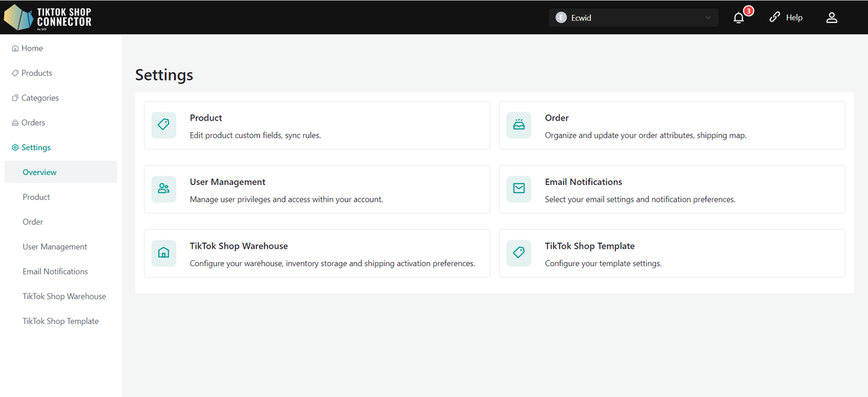Select Order in Settings submenu
Viewport: 868px width, 397px height.
point(33,222)
